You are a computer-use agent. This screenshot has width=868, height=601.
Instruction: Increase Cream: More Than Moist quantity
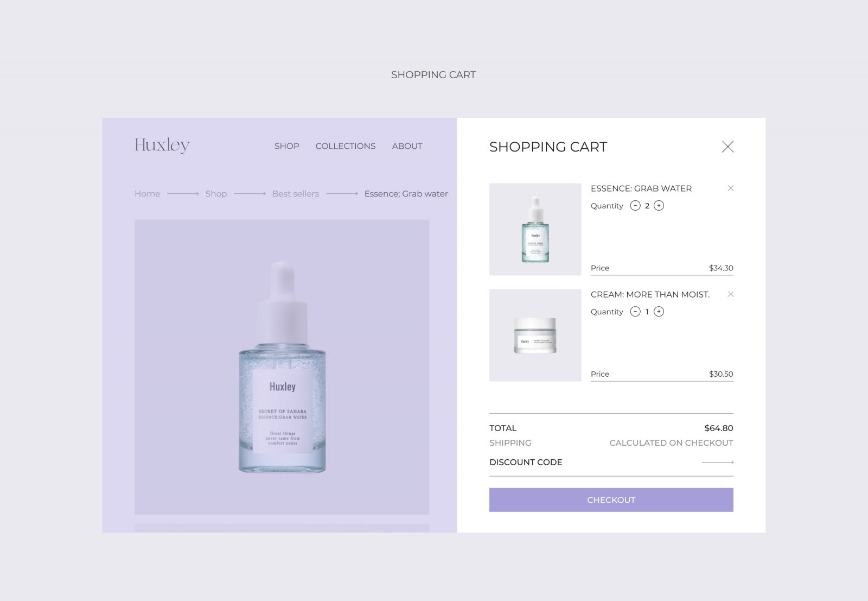click(x=659, y=312)
